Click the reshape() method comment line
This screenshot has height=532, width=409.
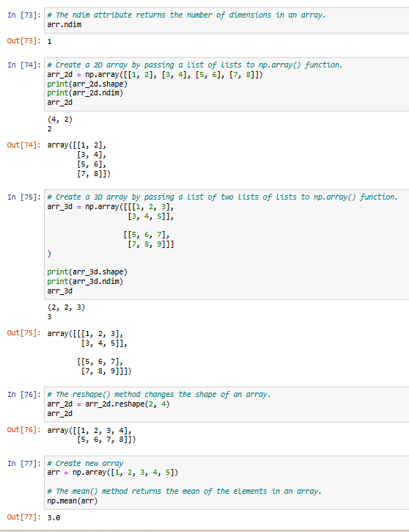click(x=159, y=394)
